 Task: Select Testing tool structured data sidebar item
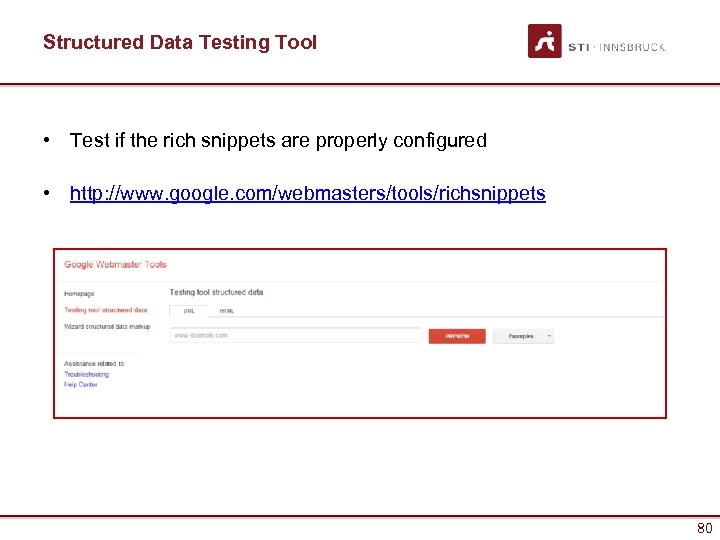pyautogui.click(x=105, y=310)
